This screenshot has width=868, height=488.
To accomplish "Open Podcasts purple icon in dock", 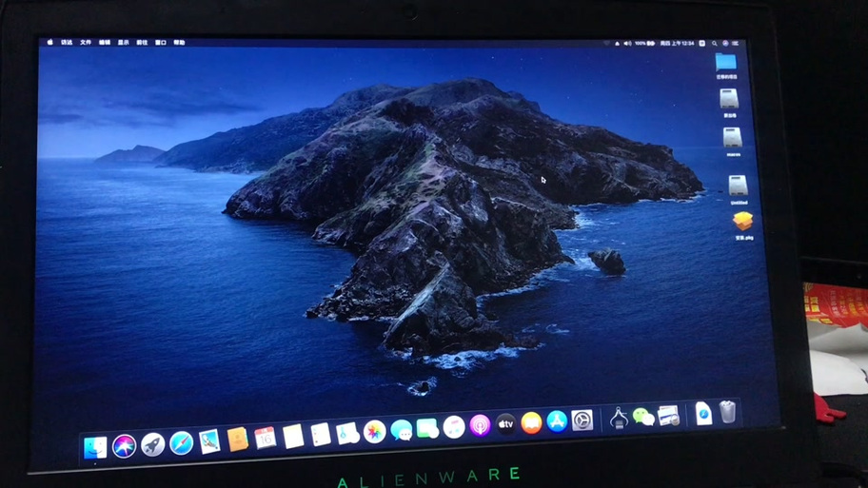I will tap(480, 425).
